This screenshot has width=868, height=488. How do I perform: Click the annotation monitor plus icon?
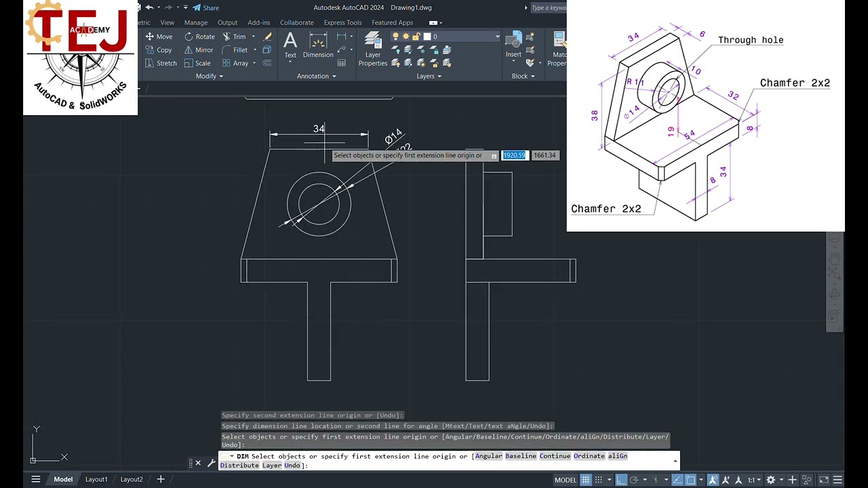tap(791, 480)
